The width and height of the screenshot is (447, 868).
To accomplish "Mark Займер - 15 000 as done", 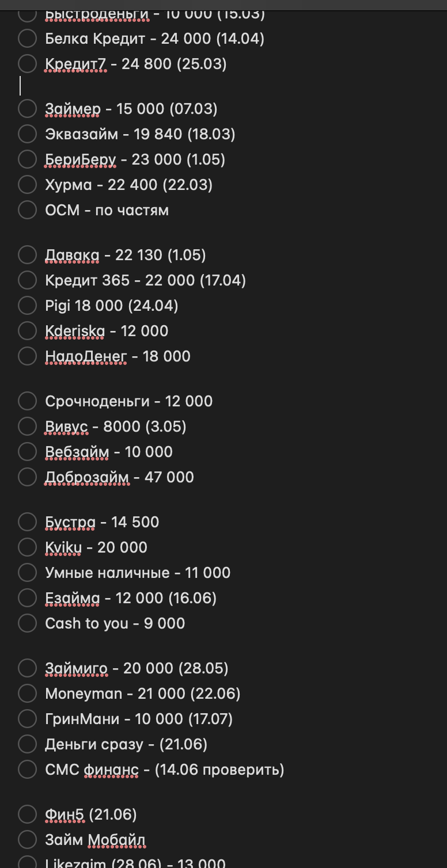I will point(27,109).
